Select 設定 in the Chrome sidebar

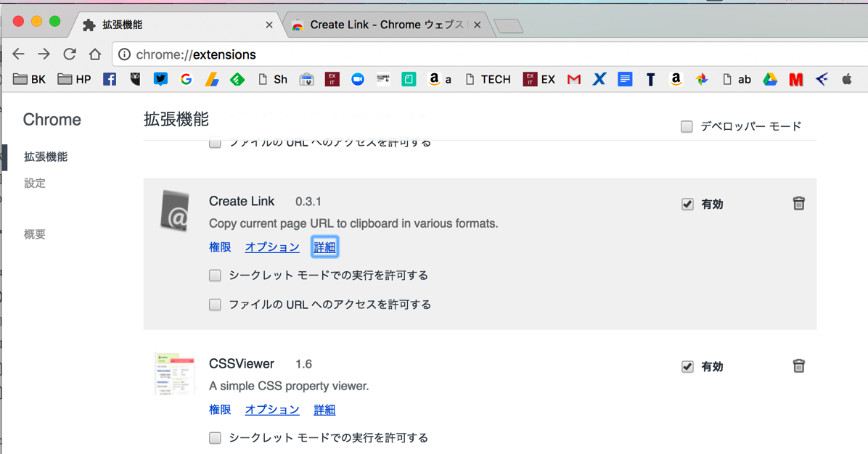pos(34,183)
